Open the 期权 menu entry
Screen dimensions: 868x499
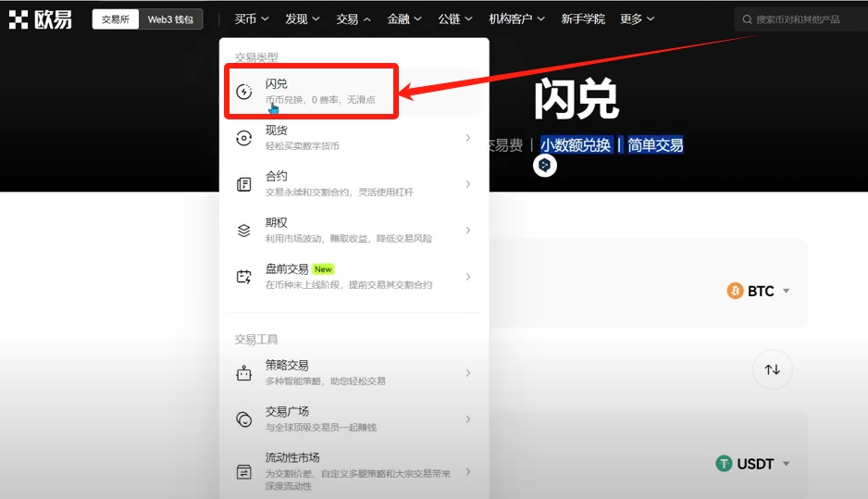coord(354,231)
